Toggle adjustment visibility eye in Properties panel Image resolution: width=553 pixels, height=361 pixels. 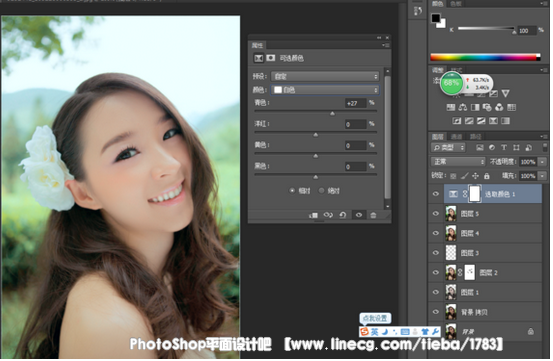click(x=359, y=215)
